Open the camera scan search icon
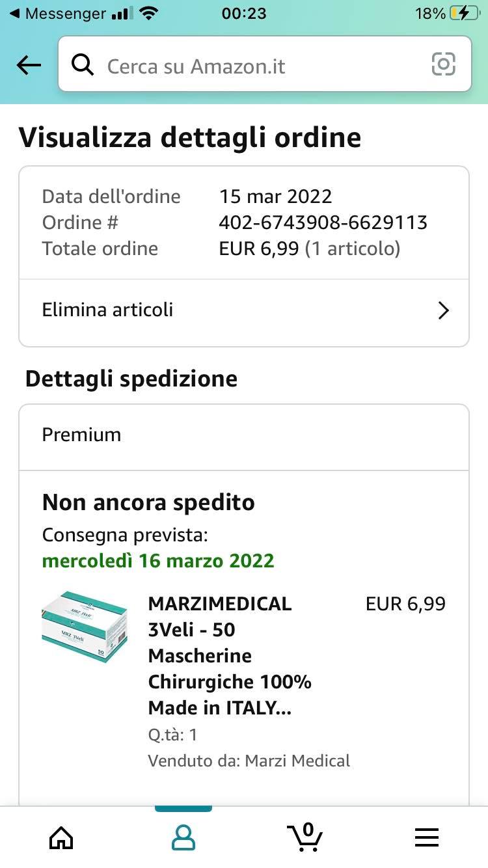 click(x=443, y=64)
